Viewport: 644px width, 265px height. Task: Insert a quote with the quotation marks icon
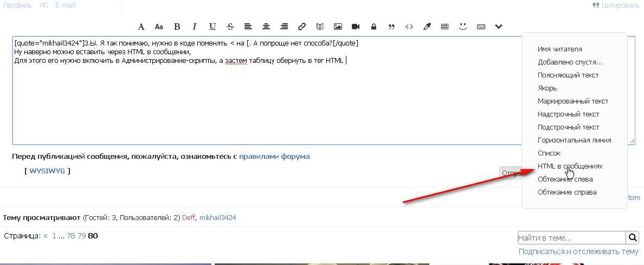[391, 27]
